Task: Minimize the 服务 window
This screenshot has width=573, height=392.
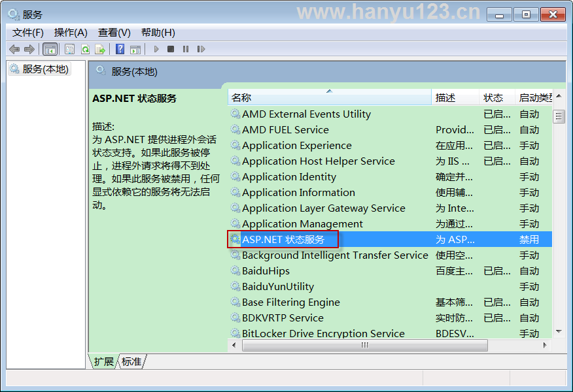Action: (x=499, y=14)
